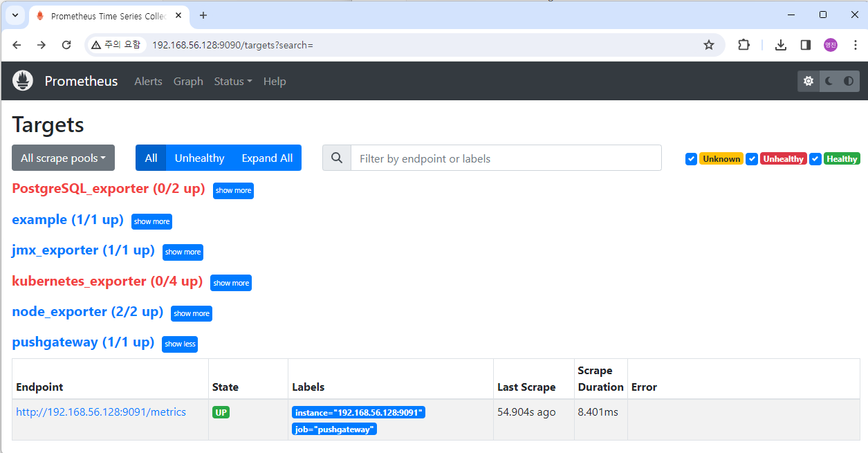
Task: Uncheck the Unhealthy state filter checkbox
Action: coord(752,159)
